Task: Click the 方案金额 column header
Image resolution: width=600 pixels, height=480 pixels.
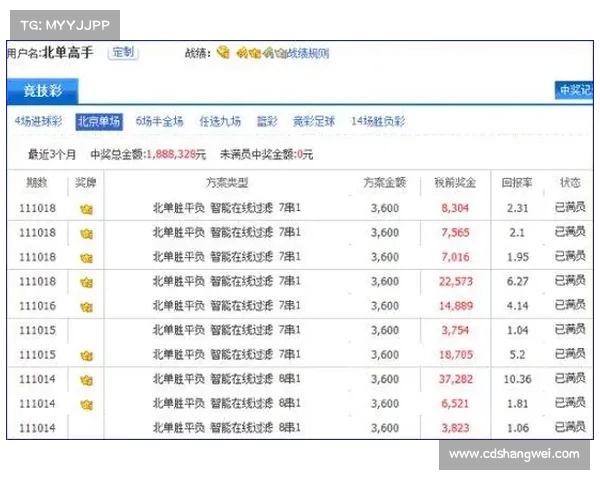Action: tap(385, 183)
